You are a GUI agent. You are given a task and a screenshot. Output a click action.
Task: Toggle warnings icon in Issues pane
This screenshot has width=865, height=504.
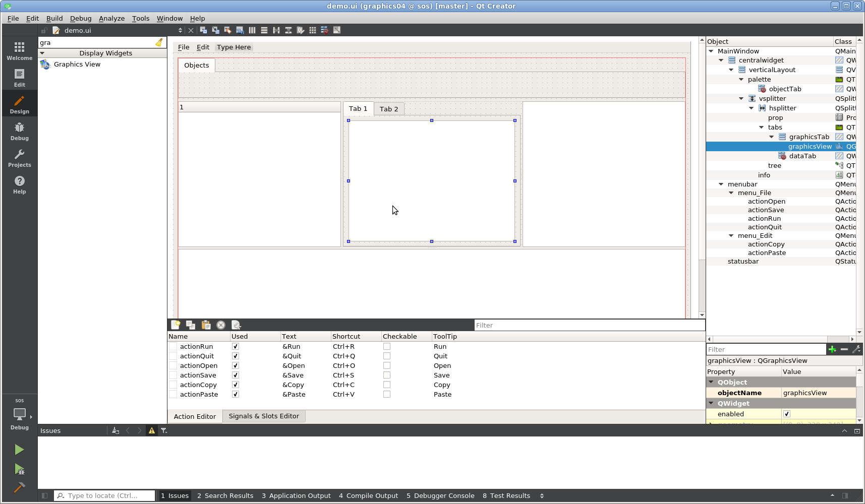coord(151,430)
